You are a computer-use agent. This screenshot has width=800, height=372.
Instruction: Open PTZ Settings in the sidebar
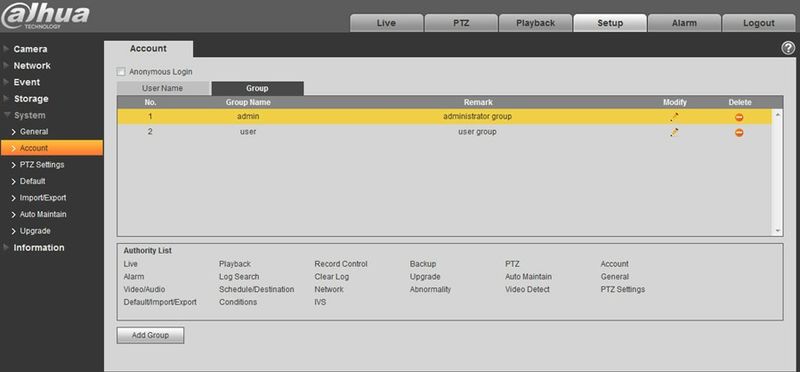(42, 165)
